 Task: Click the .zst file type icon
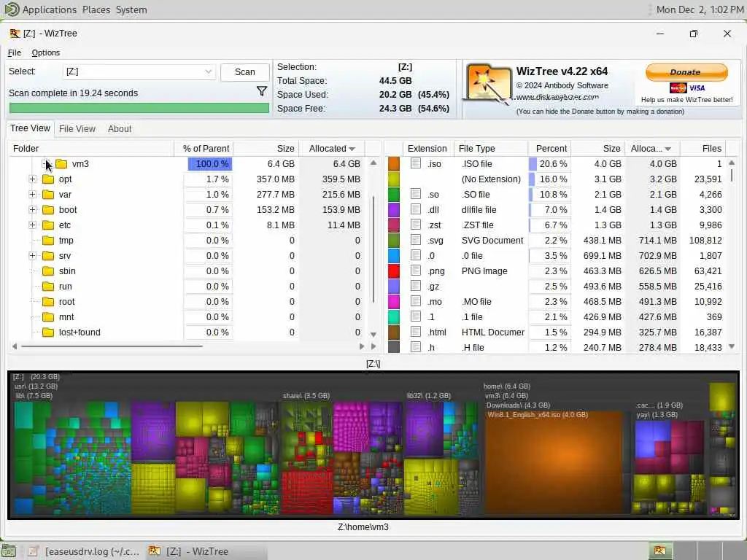(x=416, y=225)
